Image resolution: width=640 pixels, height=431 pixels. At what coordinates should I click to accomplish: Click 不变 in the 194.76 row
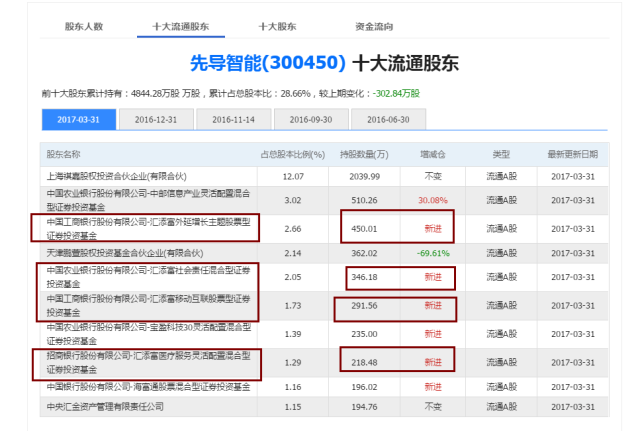tap(433, 407)
